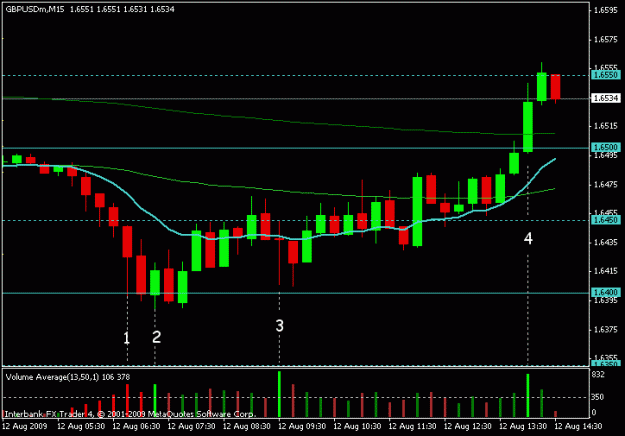
Task: Click the GBPUSDm,M15 chart title text
Action: pyautogui.click(x=35, y=9)
